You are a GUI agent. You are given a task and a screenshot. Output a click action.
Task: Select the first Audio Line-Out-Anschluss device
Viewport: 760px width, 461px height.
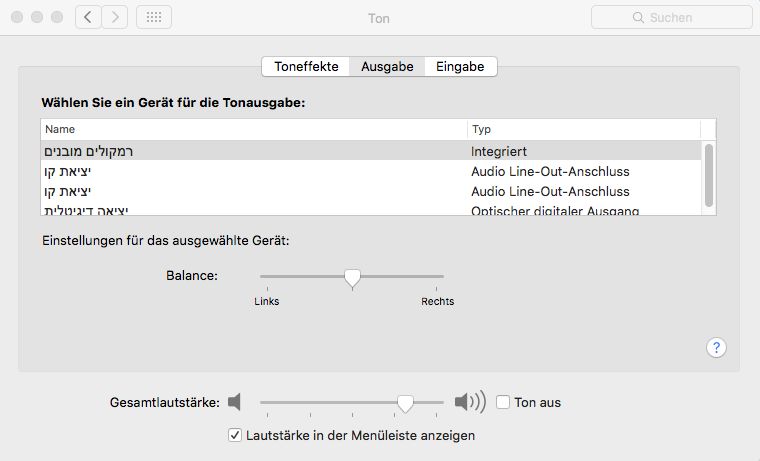tap(370, 171)
